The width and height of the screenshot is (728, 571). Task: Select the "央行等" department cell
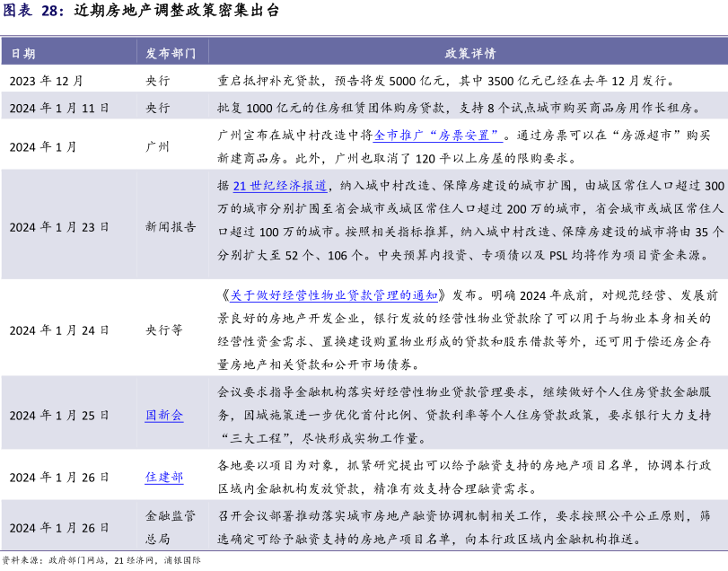point(164,329)
